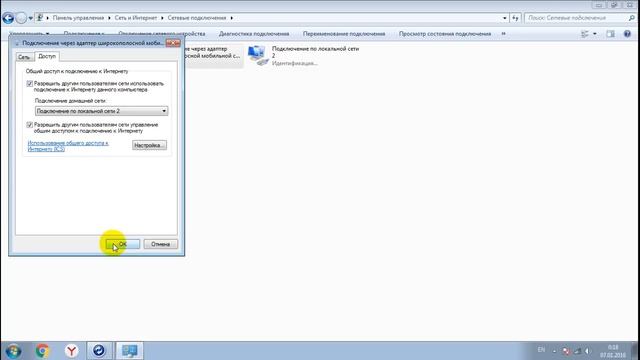
Task: Launch Google Chrome from the taskbar
Action: point(42,351)
